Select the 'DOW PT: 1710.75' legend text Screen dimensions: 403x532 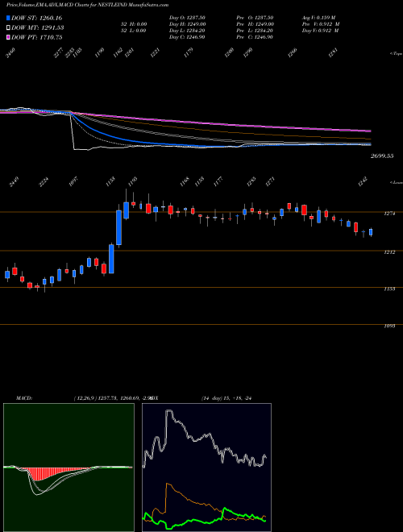(36, 37)
